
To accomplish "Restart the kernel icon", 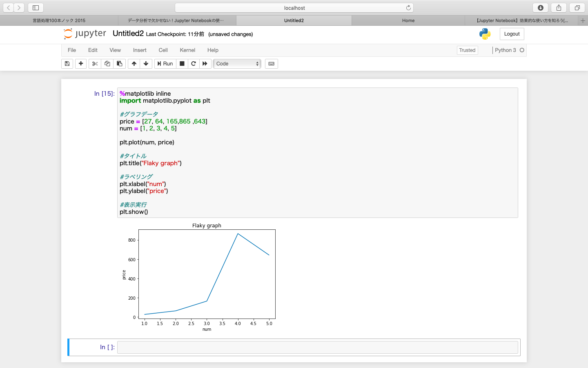I will click(x=194, y=64).
